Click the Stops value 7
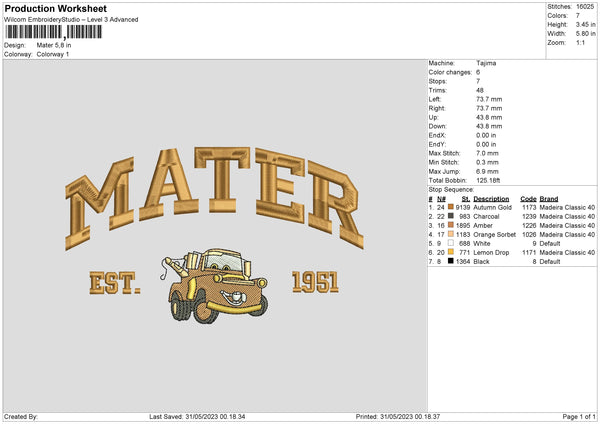This screenshot has width=600, height=424. (x=478, y=81)
